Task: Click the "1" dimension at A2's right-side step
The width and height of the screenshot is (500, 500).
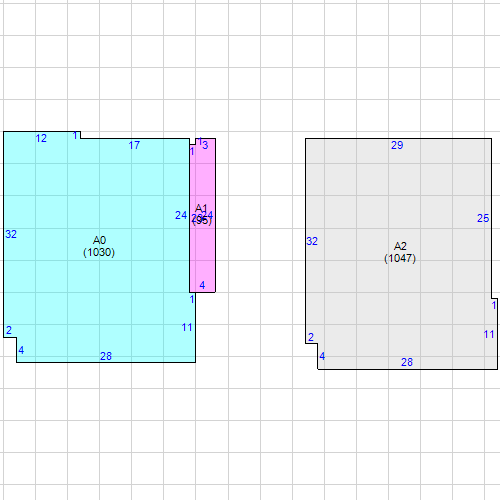Action: pyautogui.click(x=494, y=305)
